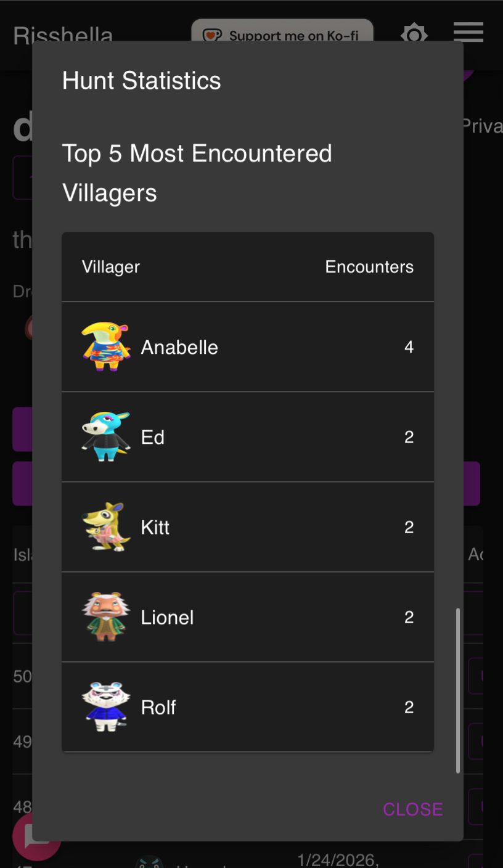Click the Encounters column header
This screenshot has width=503, height=868.
[x=369, y=267]
